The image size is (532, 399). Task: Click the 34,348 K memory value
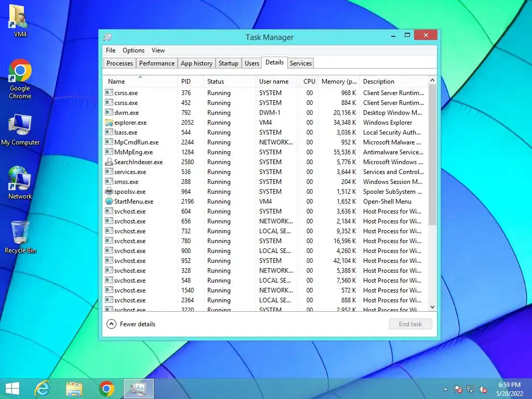click(345, 123)
